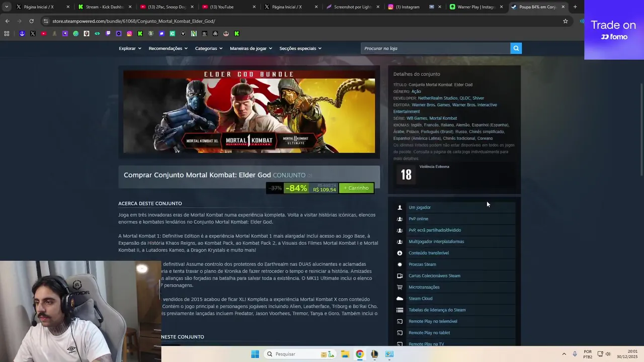Screen dimensions: 644x362
Task: Click the Cartas Colecionáveis Steam icon
Action: (400, 276)
